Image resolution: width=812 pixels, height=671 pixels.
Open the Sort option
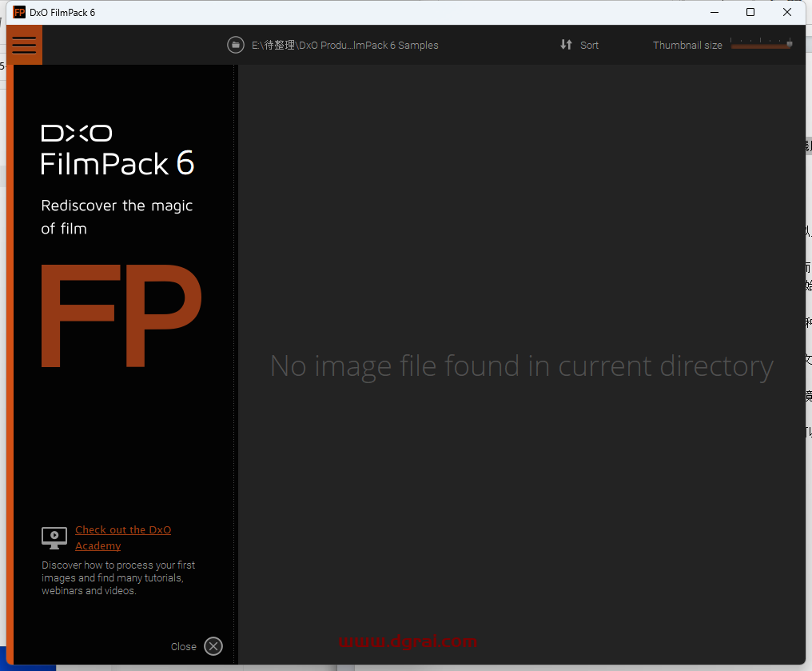589,45
